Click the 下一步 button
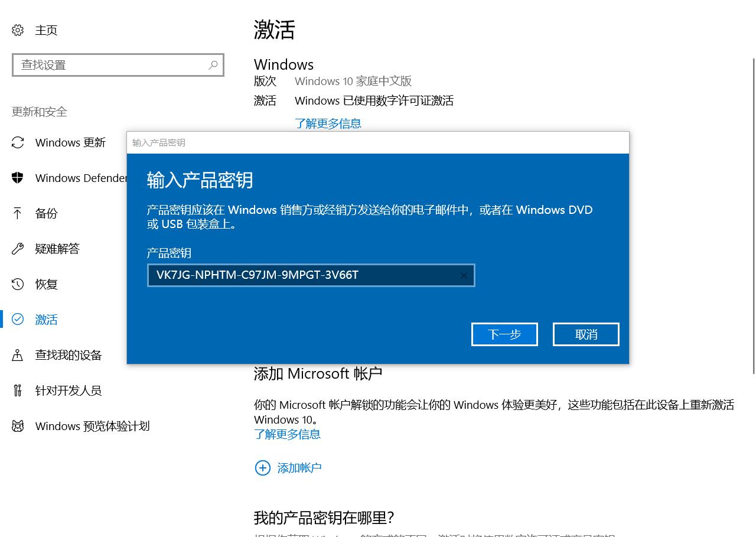Image resolution: width=756 pixels, height=537 pixels. 504,334
